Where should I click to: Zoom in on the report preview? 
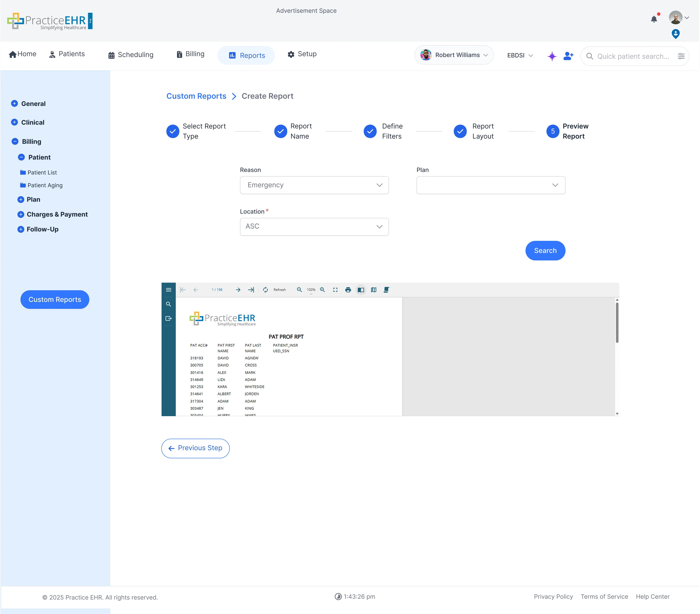tap(322, 290)
